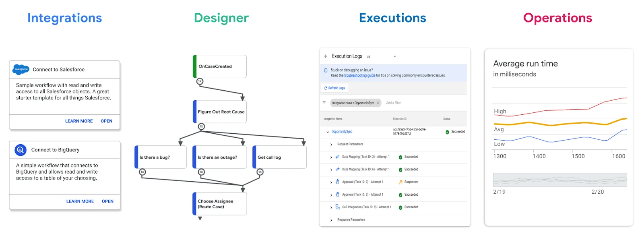Select the Figure Out Root Cause node

tap(220, 112)
